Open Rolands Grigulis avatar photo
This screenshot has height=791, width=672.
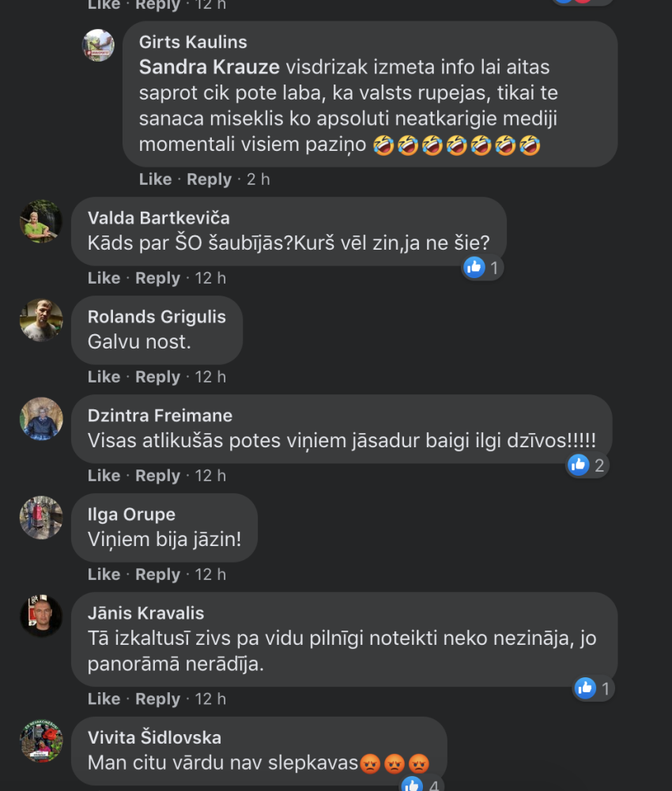[41, 320]
